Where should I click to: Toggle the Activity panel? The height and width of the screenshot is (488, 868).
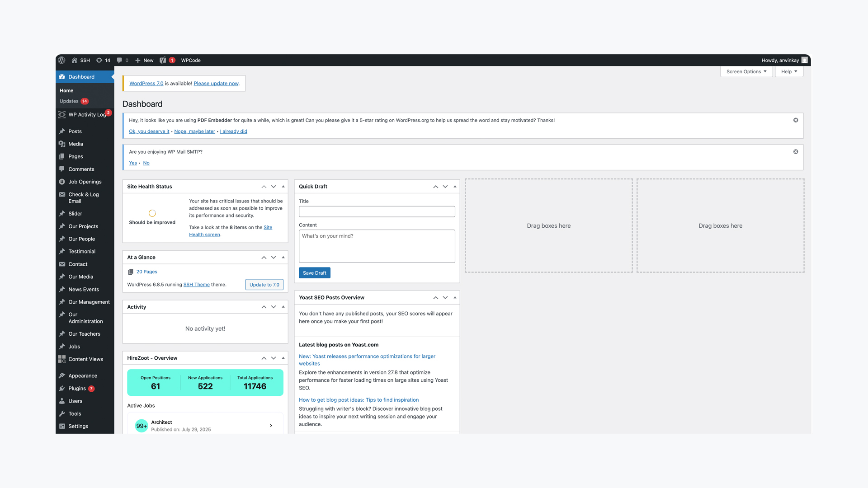tap(283, 307)
